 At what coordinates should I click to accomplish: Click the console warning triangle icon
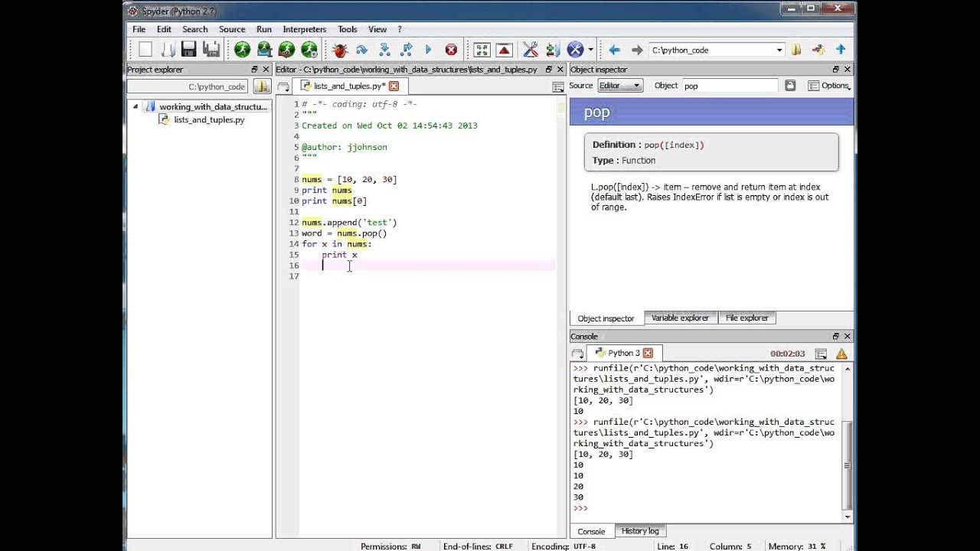coord(841,354)
